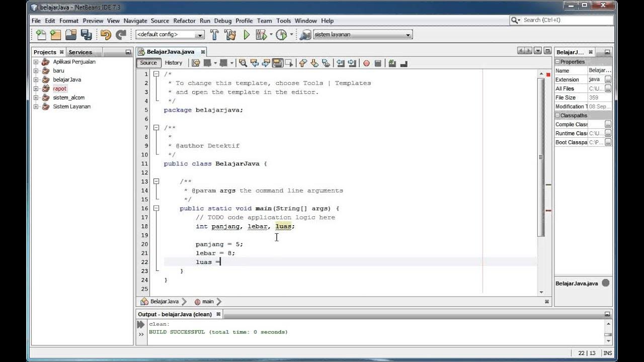Open the Navigate menu
Screen dimensions: 644x362
pyautogui.click(x=135, y=21)
